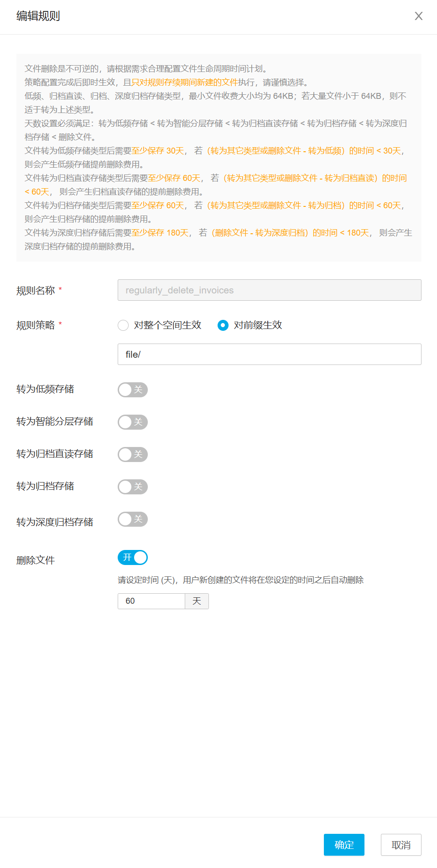Disable the 删除文件 switch
The height and width of the screenshot is (868, 437).
133,558
